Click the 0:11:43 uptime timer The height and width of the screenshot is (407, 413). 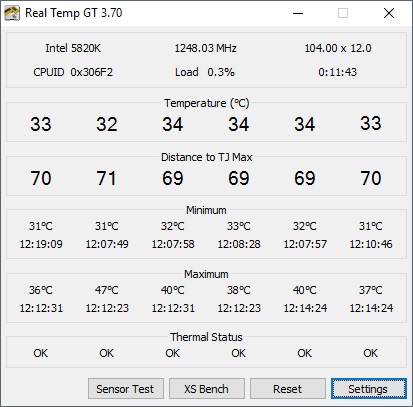point(337,72)
